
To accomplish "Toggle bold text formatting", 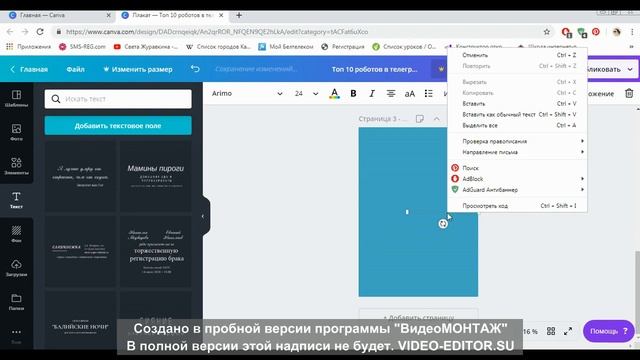I will click(353, 93).
